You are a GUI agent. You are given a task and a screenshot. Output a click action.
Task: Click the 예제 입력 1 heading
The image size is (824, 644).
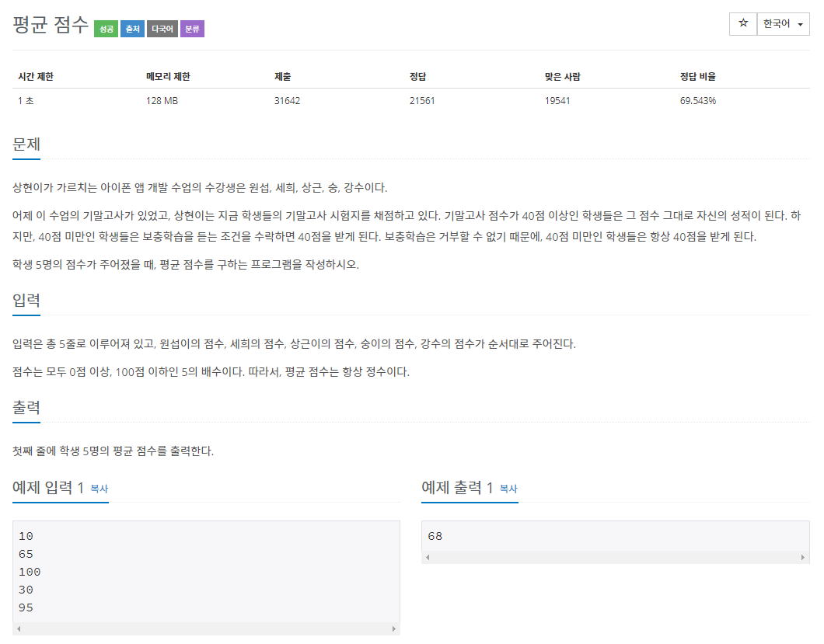point(48,488)
